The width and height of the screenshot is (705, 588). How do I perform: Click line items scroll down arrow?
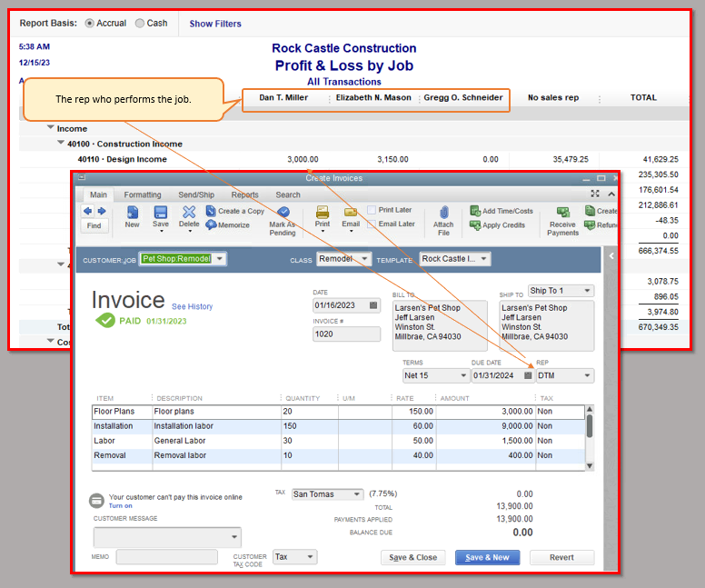pos(590,465)
